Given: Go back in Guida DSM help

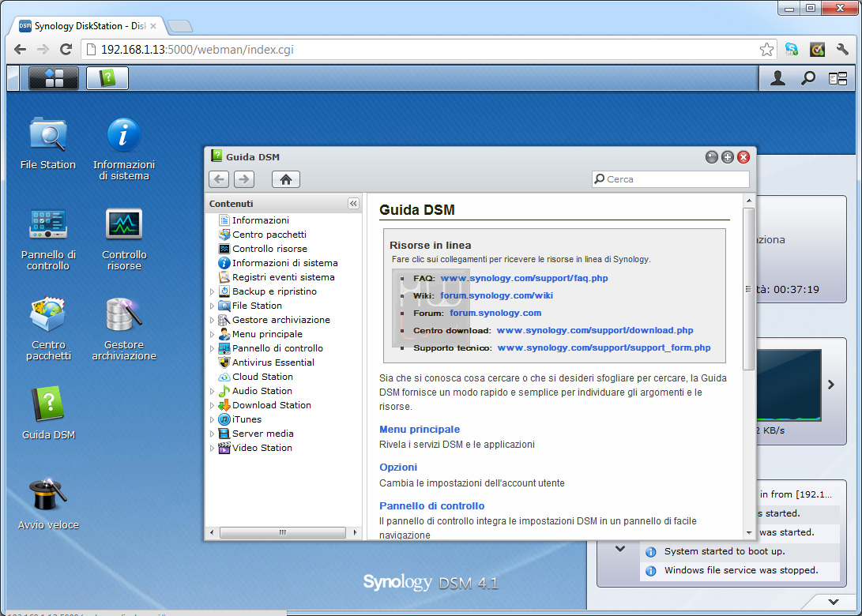Looking at the screenshot, I should pyautogui.click(x=219, y=179).
